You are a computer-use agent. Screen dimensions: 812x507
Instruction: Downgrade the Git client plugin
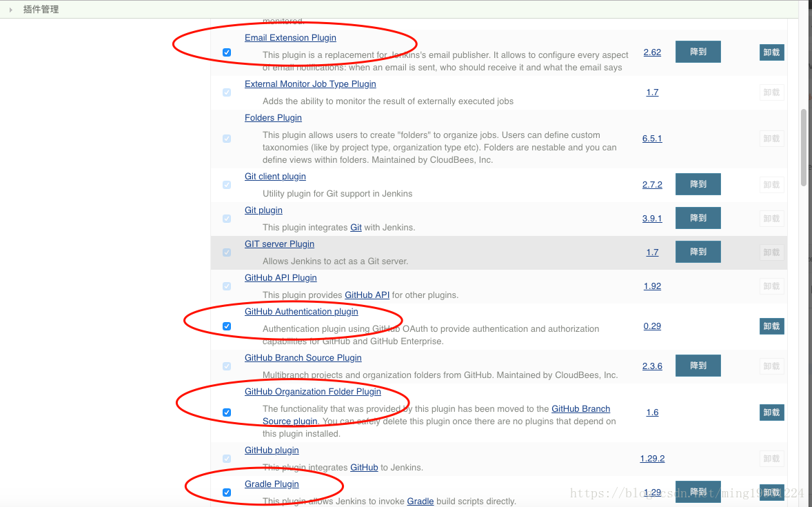[698, 184]
